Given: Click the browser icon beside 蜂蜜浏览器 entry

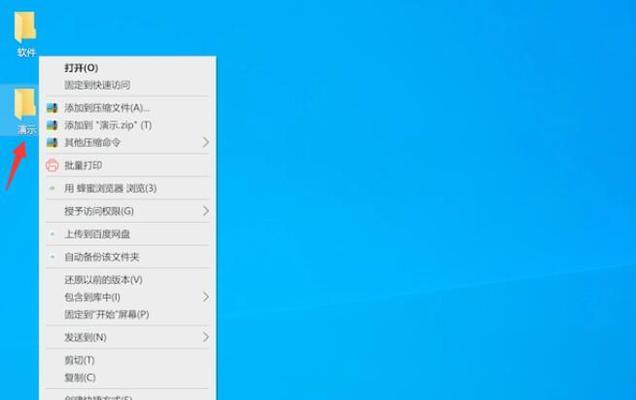Looking at the screenshot, I should coord(52,188).
